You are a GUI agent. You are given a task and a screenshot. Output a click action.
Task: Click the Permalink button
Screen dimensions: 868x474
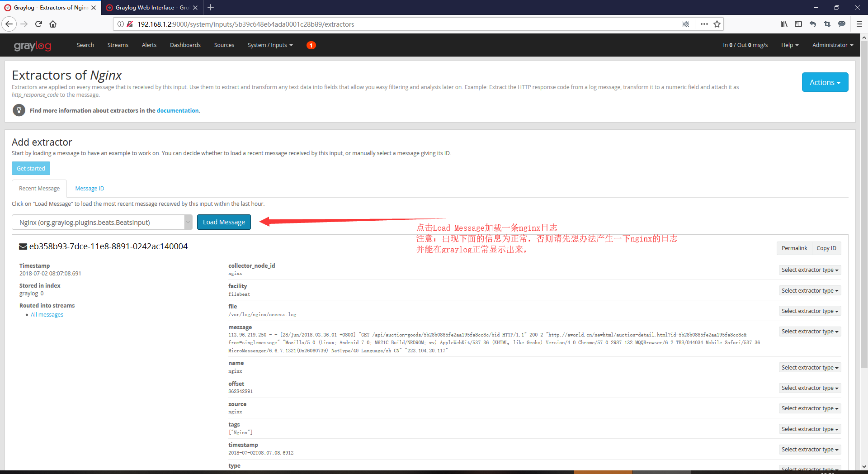click(x=794, y=248)
